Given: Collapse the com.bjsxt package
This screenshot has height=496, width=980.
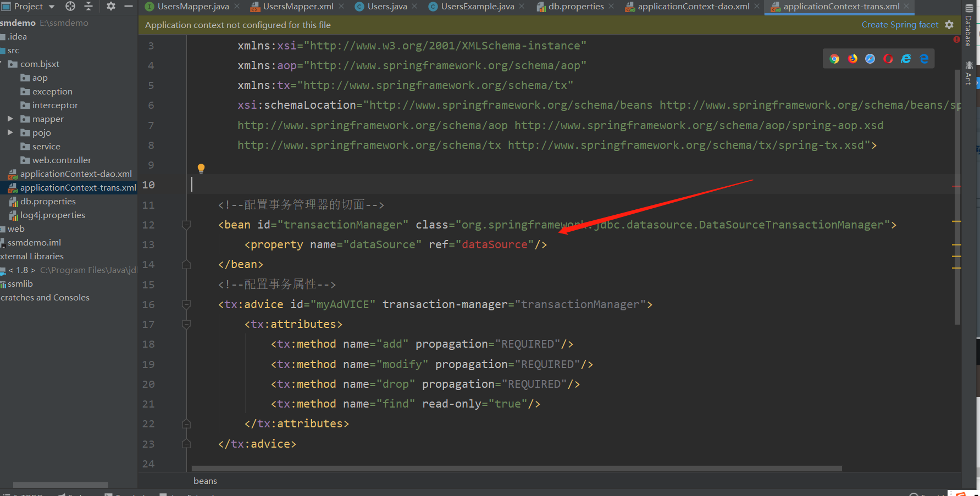Looking at the screenshot, I should (2, 64).
